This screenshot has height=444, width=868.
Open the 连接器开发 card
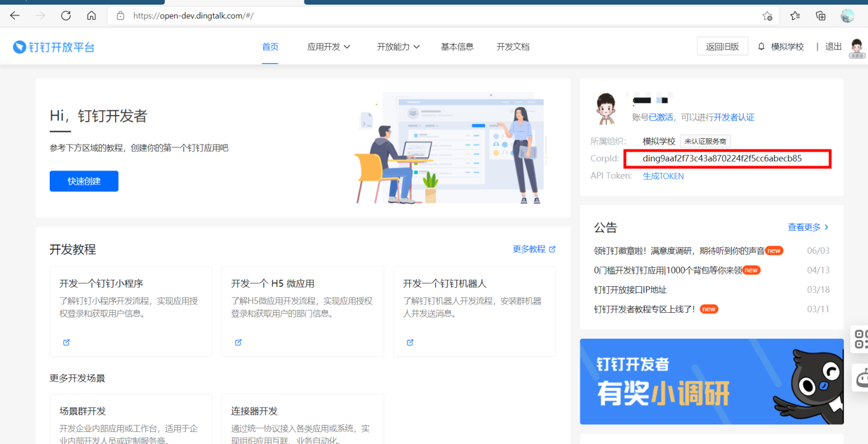point(303,419)
